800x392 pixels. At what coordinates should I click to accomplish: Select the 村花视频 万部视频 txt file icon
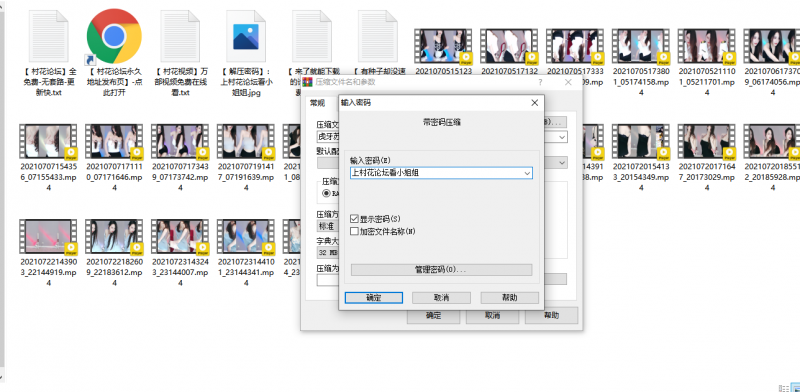180,36
